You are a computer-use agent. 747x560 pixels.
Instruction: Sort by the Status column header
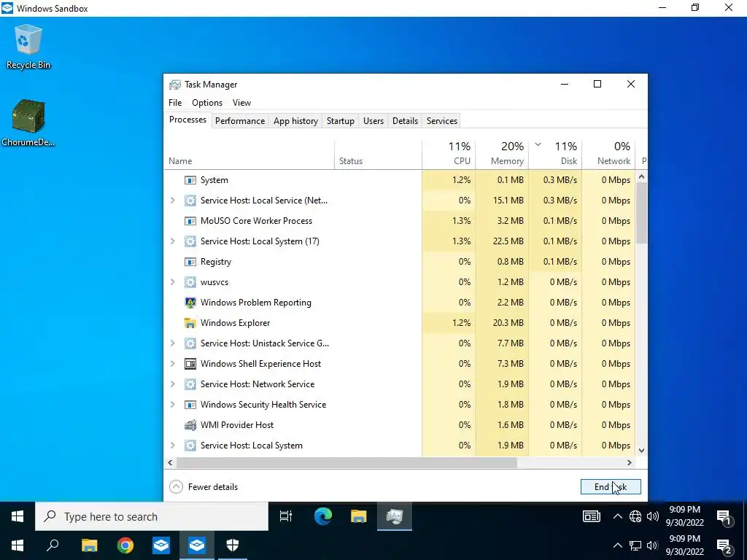(x=379, y=154)
